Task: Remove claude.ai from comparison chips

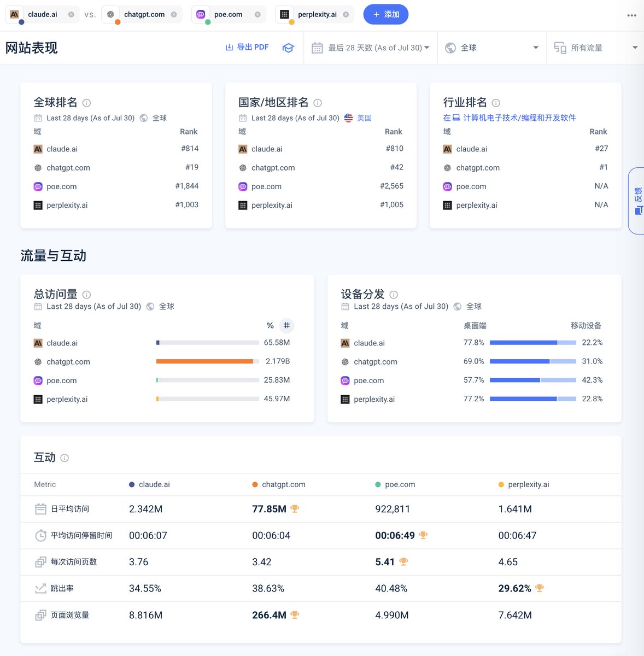Action: click(x=71, y=15)
